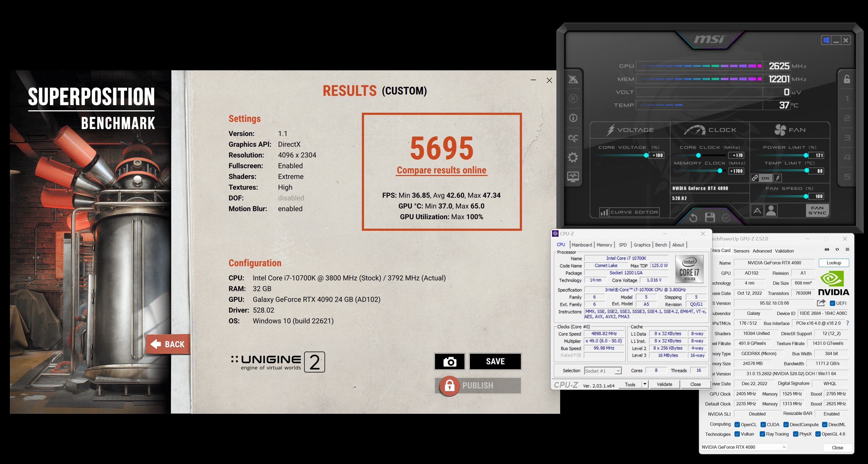Click GPU-Z BIOS export share icon
Viewport: 868px width, 464px height.
(821, 303)
